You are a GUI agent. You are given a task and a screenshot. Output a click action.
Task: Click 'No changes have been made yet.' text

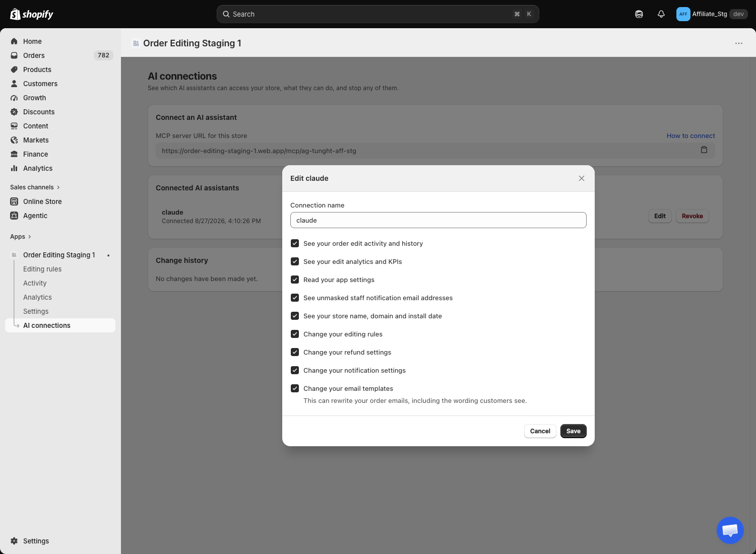point(207,279)
